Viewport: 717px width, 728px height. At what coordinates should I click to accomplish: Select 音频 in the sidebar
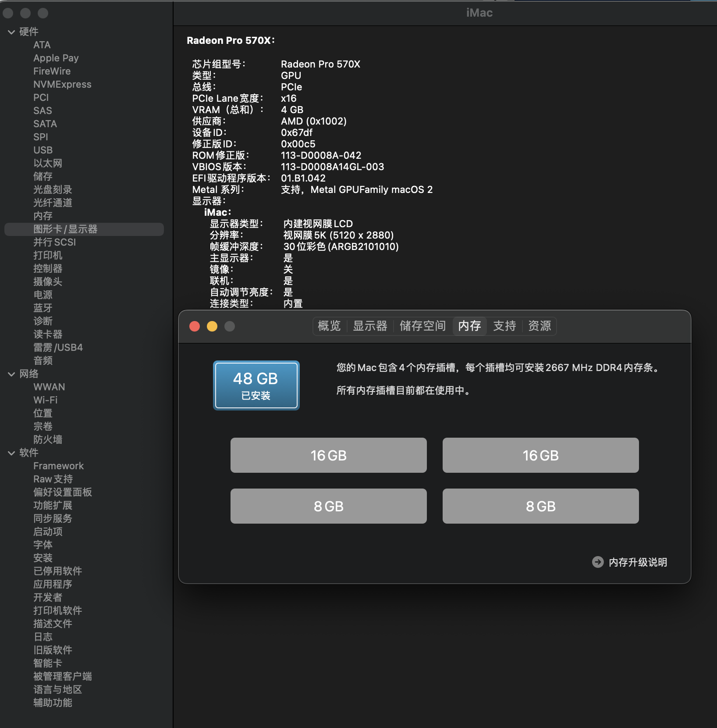tap(43, 360)
